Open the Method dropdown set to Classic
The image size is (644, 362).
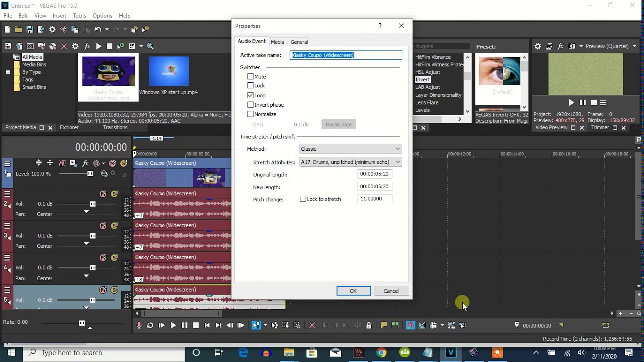(x=351, y=149)
